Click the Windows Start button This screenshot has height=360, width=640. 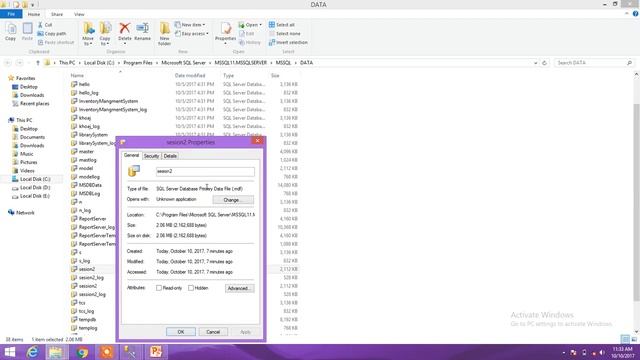(x=9, y=352)
